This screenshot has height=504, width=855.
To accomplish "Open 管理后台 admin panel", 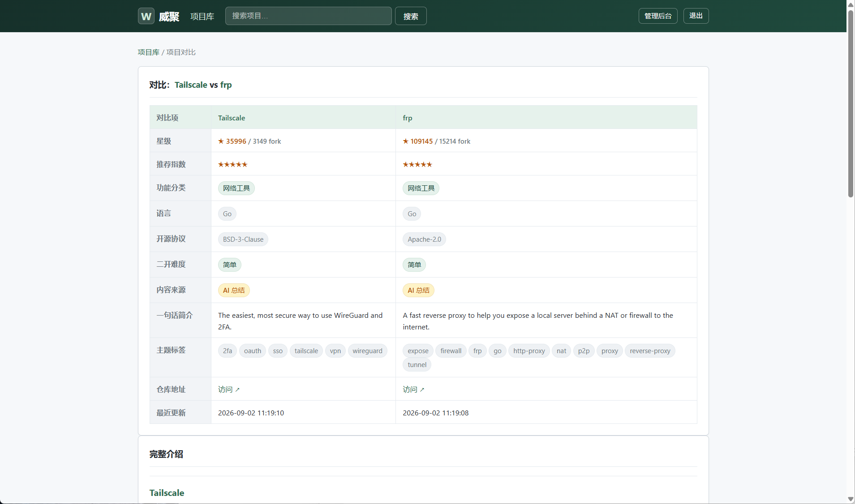I will point(658,16).
